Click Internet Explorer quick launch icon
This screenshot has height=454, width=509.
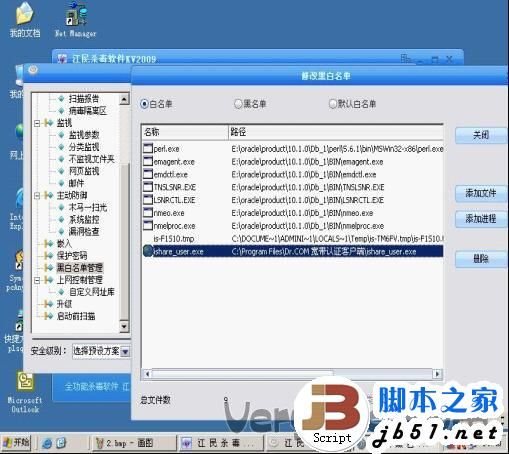pos(48,443)
